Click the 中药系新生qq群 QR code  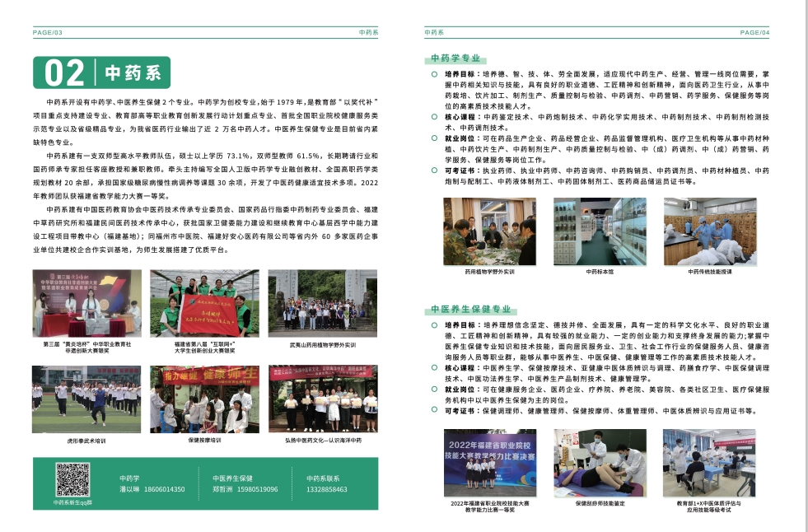tap(72, 479)
